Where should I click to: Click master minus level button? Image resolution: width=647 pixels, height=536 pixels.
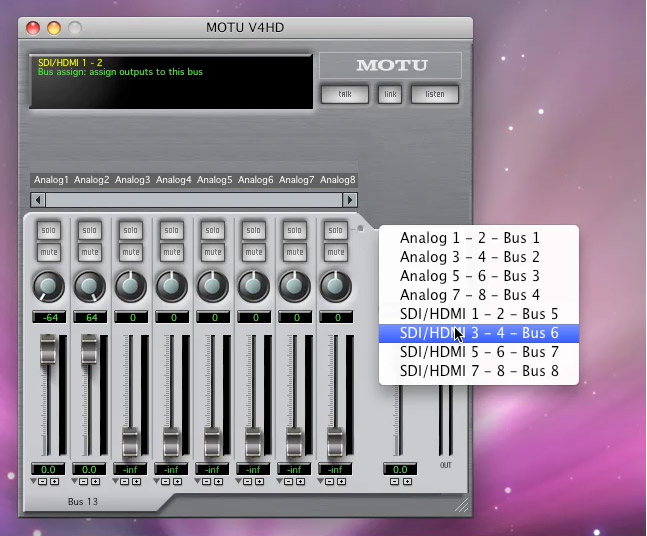(395, 482)
